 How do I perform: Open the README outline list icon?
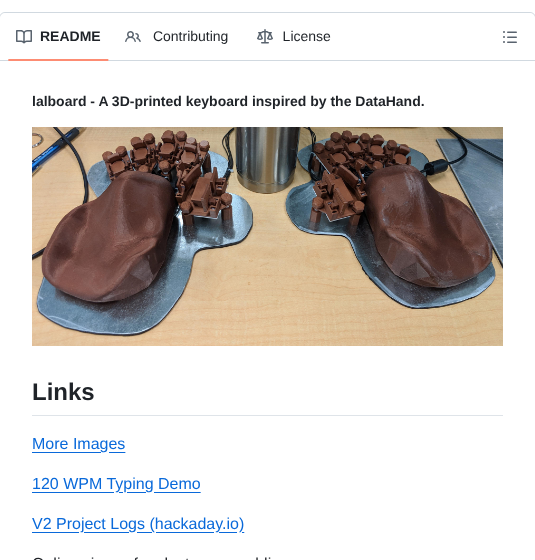[x=510, y=37]
